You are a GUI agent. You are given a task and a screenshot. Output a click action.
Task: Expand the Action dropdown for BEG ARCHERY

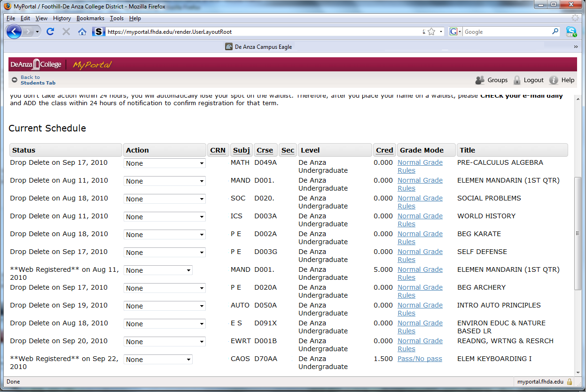164,288
